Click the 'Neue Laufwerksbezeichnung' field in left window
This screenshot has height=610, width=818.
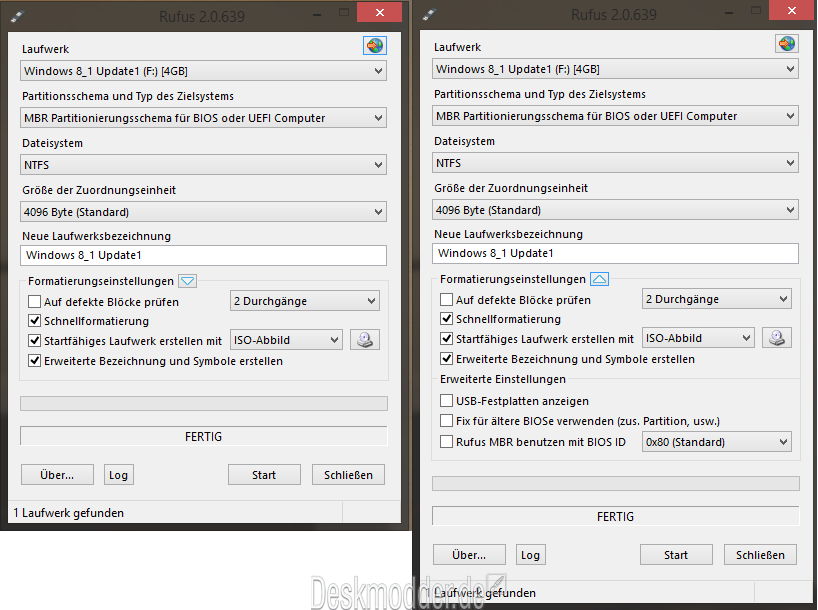(203, 255)
